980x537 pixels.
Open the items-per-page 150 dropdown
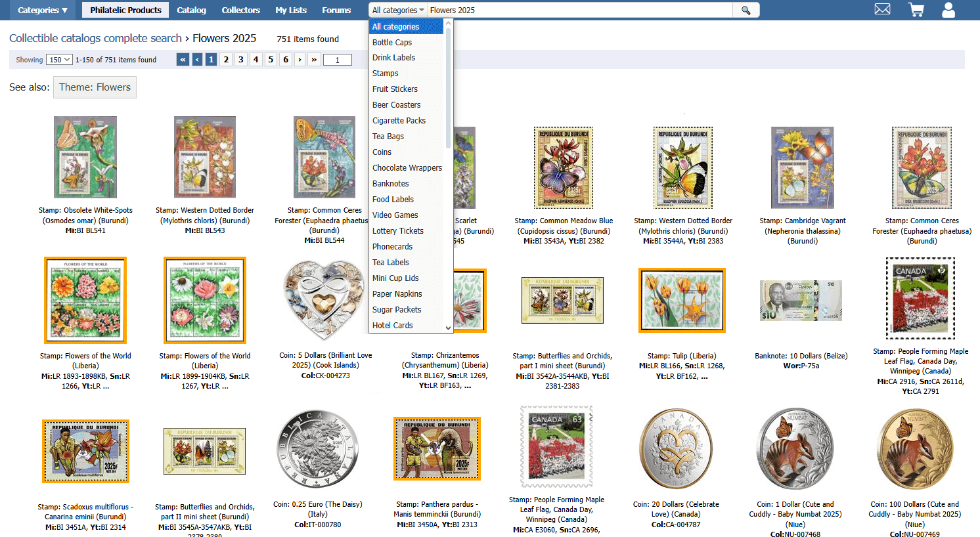click(58, 60)
